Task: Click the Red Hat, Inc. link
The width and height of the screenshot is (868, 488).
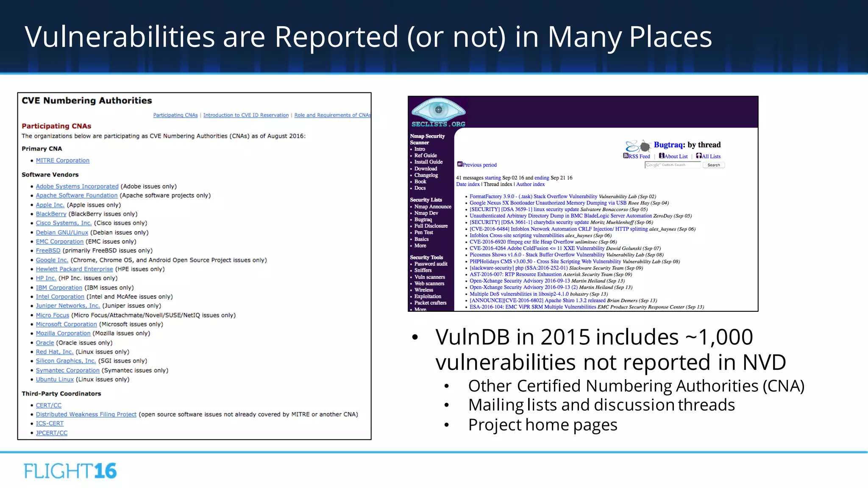Action: 55,352
